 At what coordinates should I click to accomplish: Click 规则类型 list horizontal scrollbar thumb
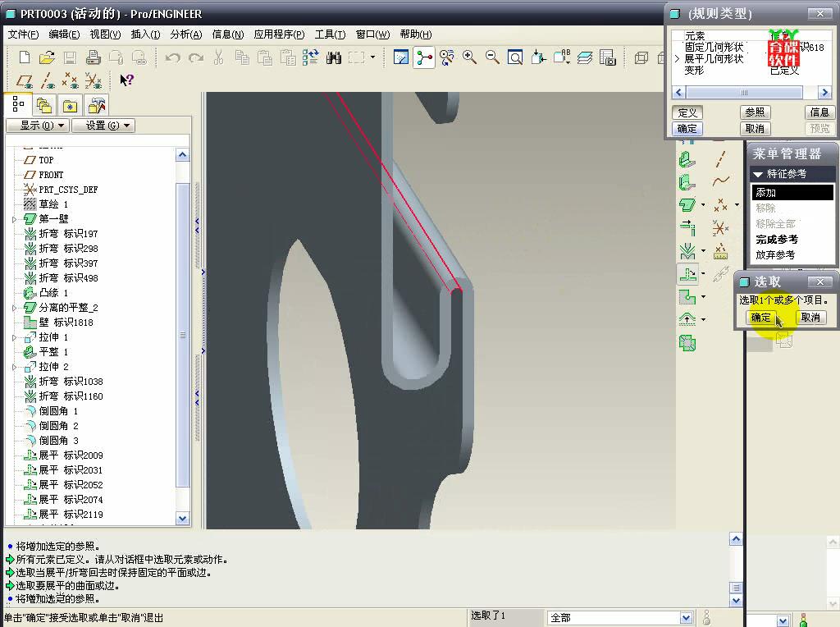click(744, 92)
